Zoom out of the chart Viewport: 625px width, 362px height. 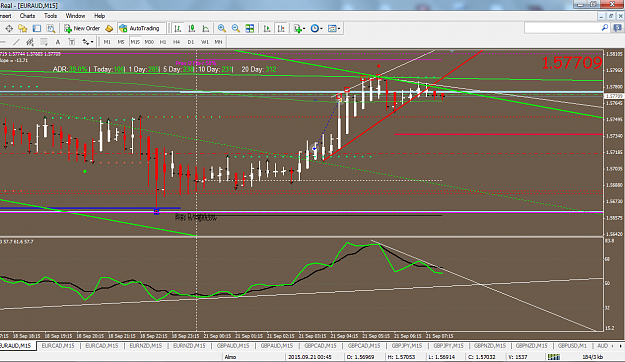[236, 28]
